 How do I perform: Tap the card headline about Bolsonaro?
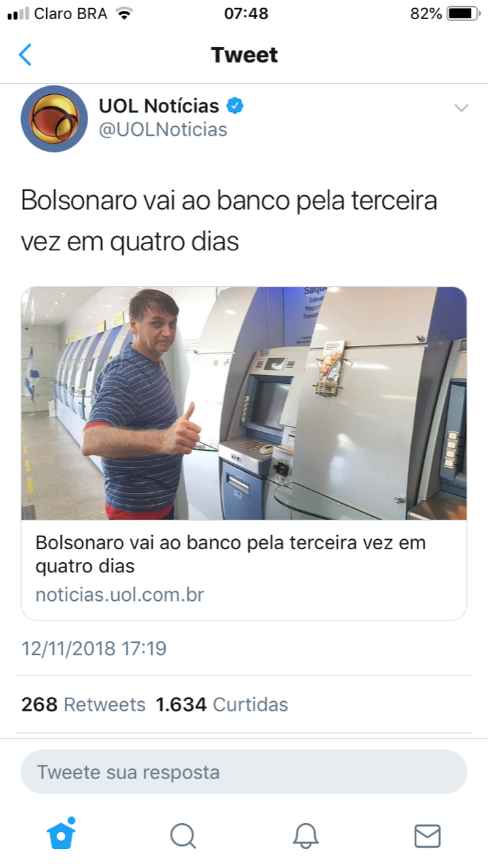pyautogui.click(x=231, y=554)
